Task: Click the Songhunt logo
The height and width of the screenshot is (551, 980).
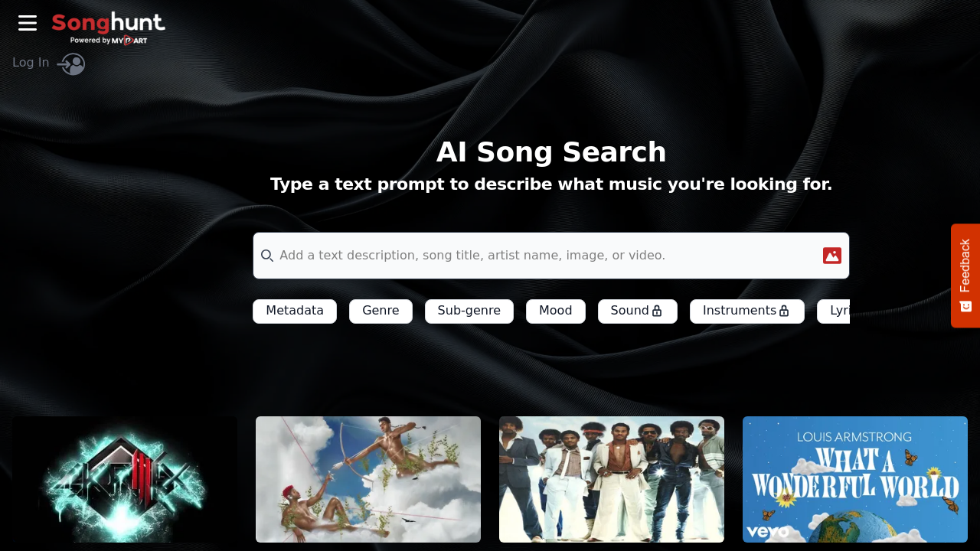Action: 108,23
